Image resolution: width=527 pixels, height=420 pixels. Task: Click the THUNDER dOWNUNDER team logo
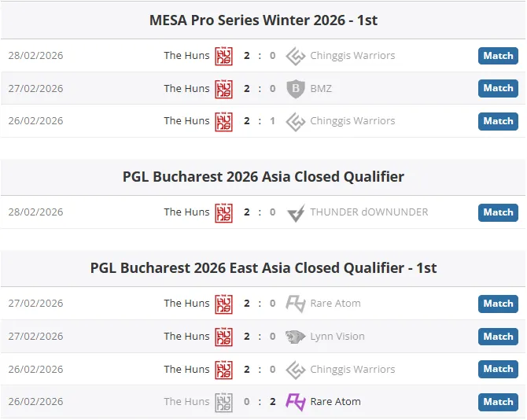coord(296,212)
